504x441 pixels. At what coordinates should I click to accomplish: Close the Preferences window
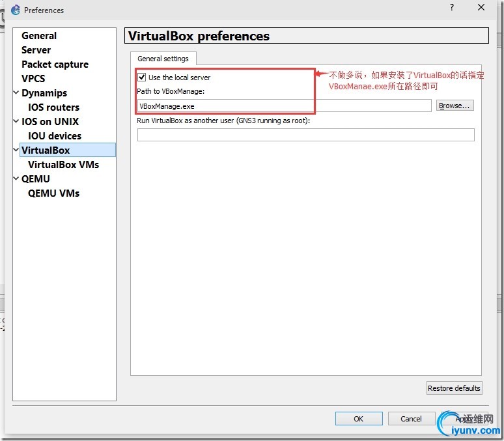click(481, 7)
